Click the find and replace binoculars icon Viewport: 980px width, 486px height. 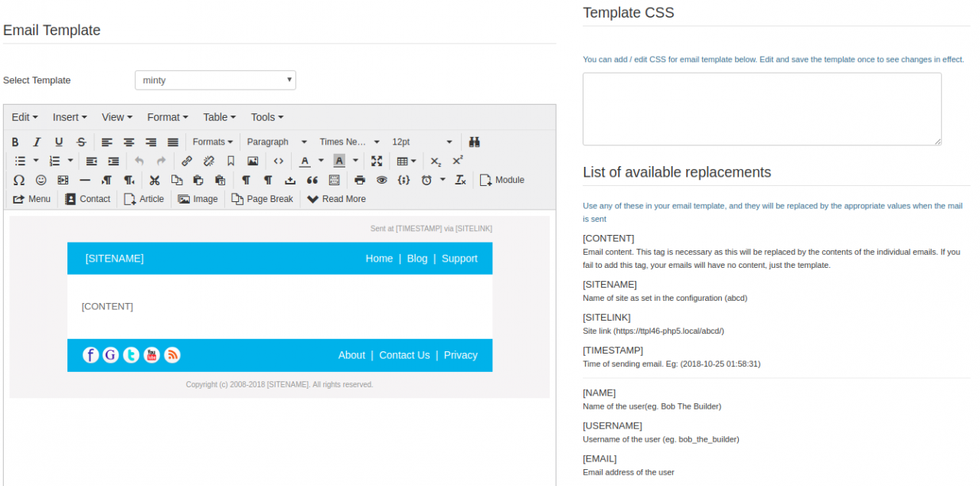click(474, 142)
